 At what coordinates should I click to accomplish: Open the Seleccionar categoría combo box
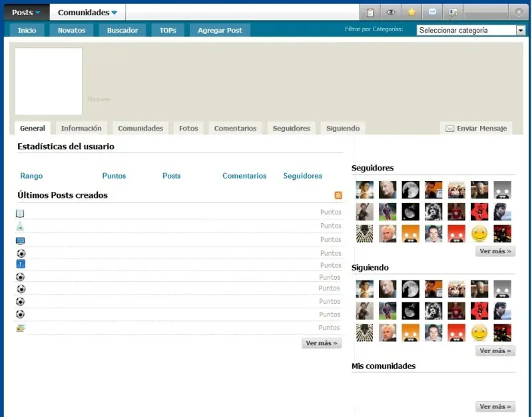click(471, 30)
